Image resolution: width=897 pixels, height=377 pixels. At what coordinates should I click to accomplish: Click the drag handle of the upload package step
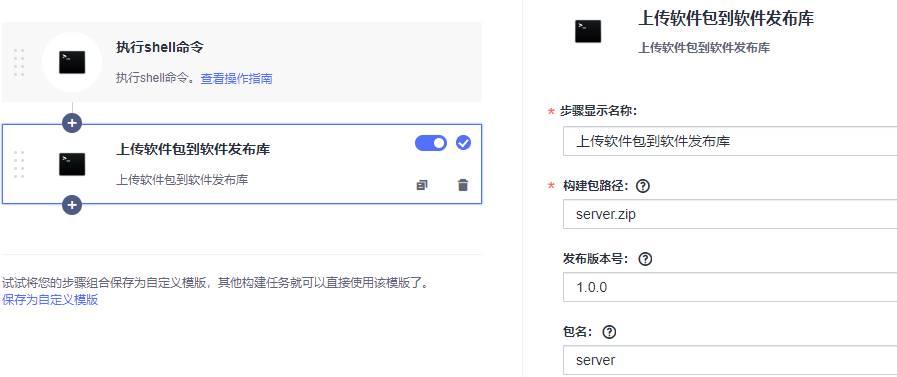(x=19, y=164)
